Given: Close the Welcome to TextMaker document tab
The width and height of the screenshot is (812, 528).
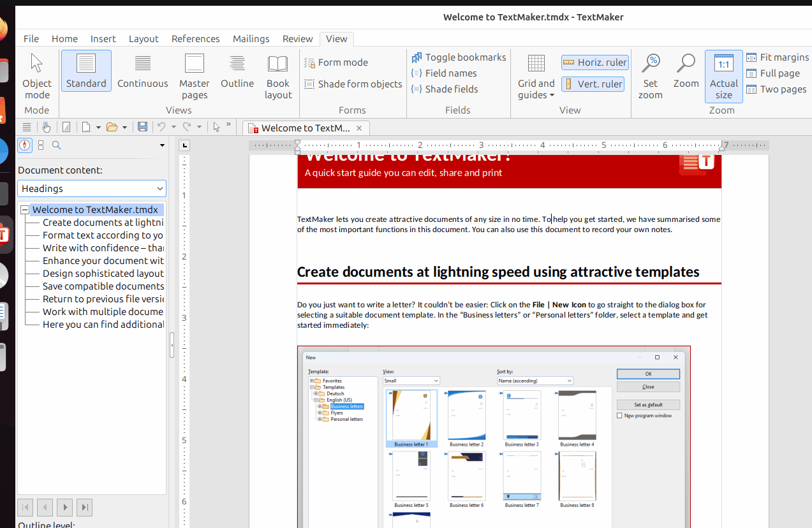Looking at the screenshot, I should click(x=360, y=128).
